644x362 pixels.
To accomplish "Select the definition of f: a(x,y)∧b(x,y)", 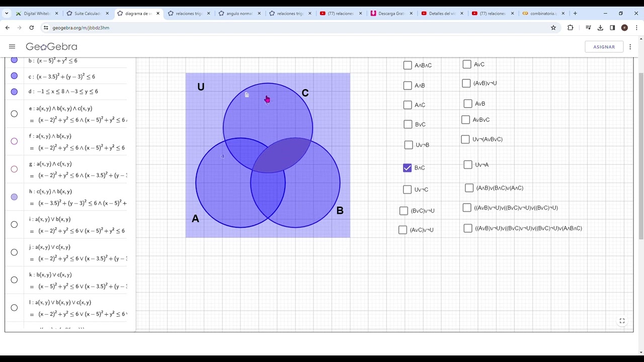I will 50,136.
